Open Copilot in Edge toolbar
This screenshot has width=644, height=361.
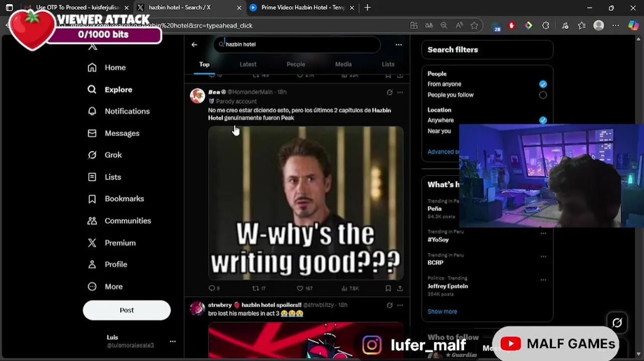click(633, 26)
